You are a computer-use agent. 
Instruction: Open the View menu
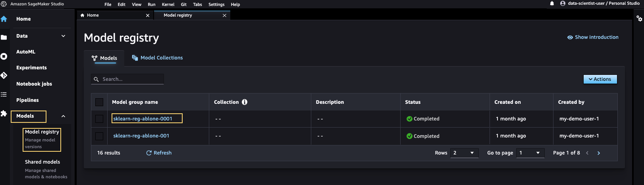click(x=137, y=4)
